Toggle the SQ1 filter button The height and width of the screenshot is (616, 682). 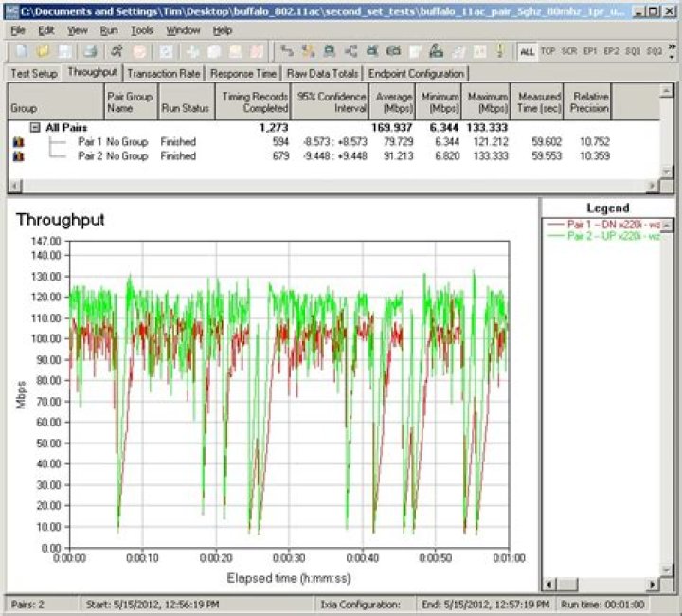coord(633,51)
